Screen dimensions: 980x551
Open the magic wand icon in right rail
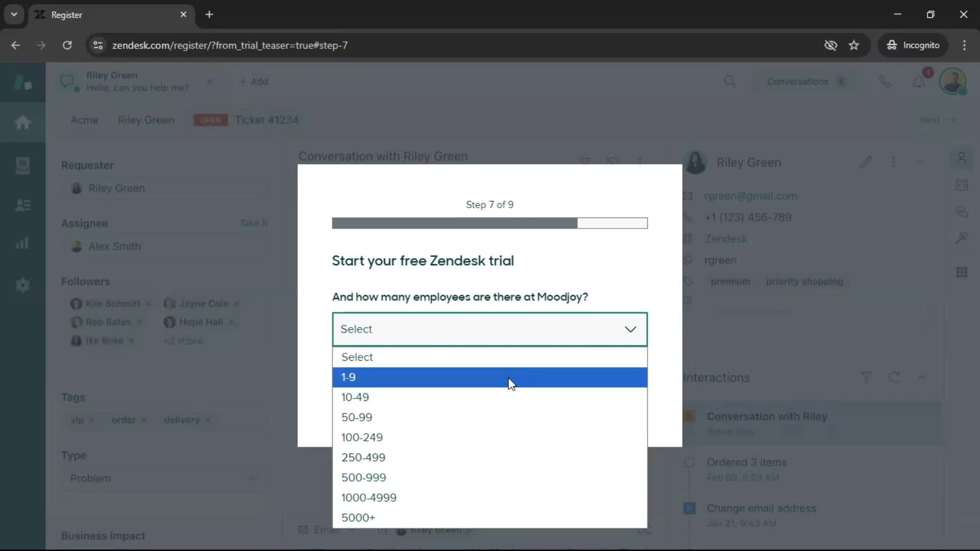pos(962,238)
